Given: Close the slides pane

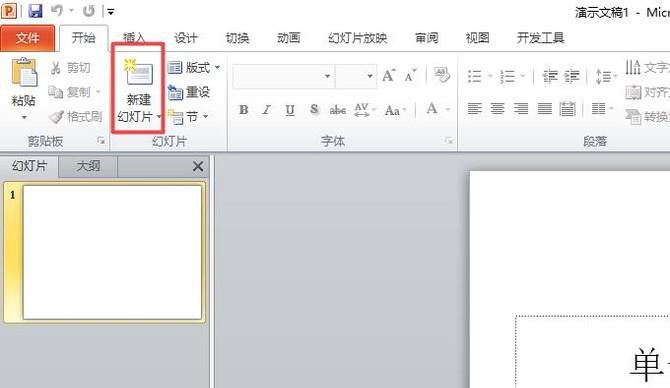Looking at the screenshot, I should click(198, 166).
